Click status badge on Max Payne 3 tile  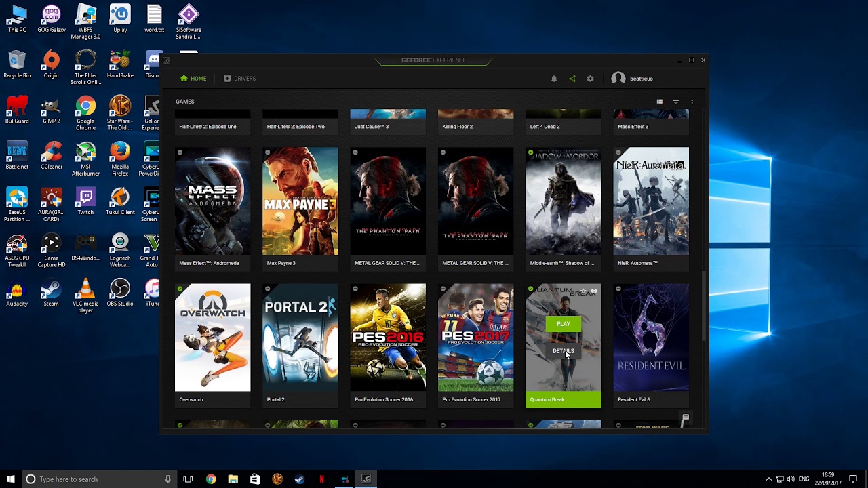[267, 152]
